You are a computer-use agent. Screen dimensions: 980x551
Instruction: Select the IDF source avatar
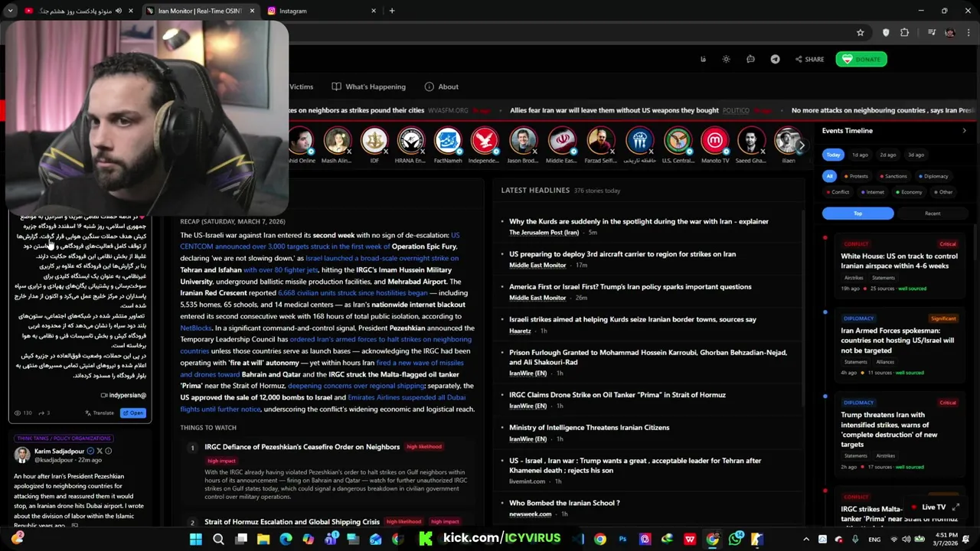(374, 141)
